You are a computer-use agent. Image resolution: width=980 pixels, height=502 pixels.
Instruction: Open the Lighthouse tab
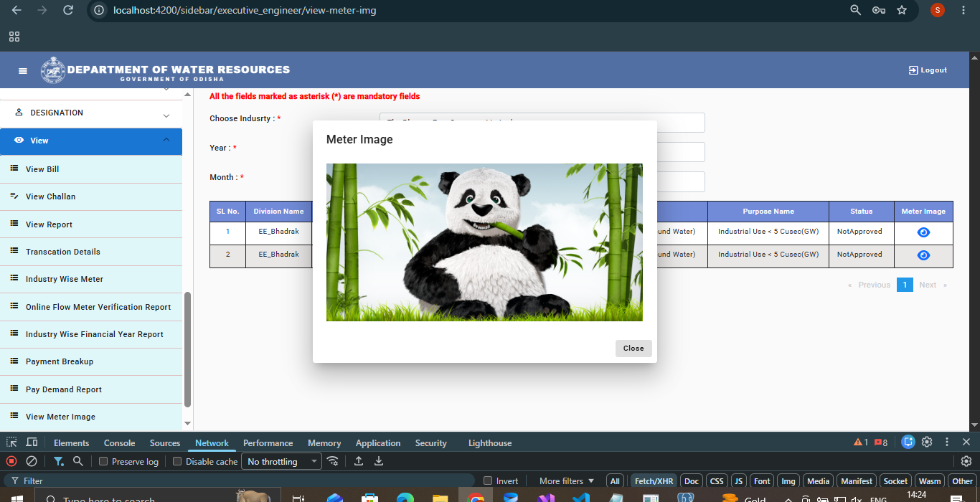coord(491,442)
